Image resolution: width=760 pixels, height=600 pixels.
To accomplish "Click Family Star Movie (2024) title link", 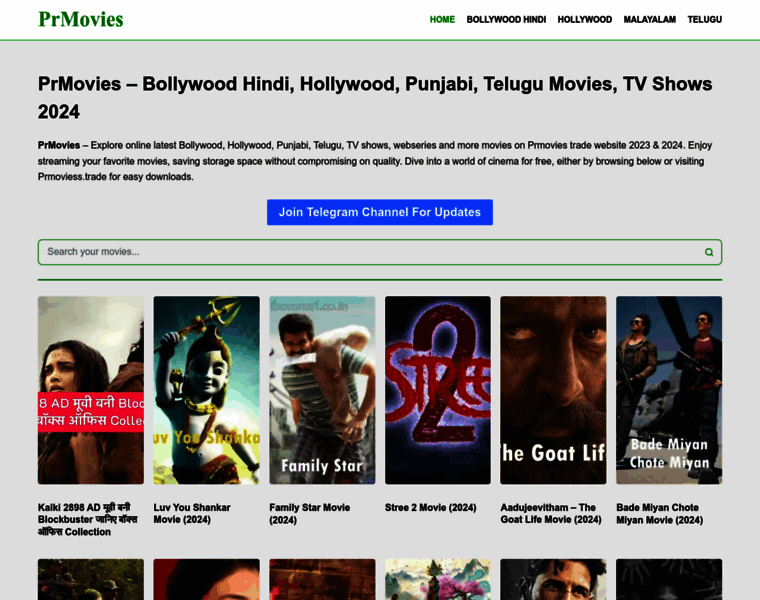I will pos(310,513).
